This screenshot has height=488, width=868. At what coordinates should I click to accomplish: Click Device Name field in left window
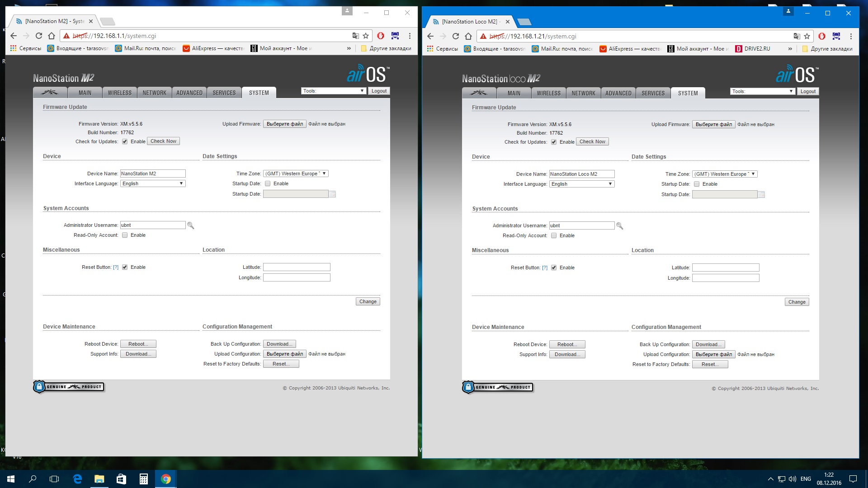[x=153, y=174]
